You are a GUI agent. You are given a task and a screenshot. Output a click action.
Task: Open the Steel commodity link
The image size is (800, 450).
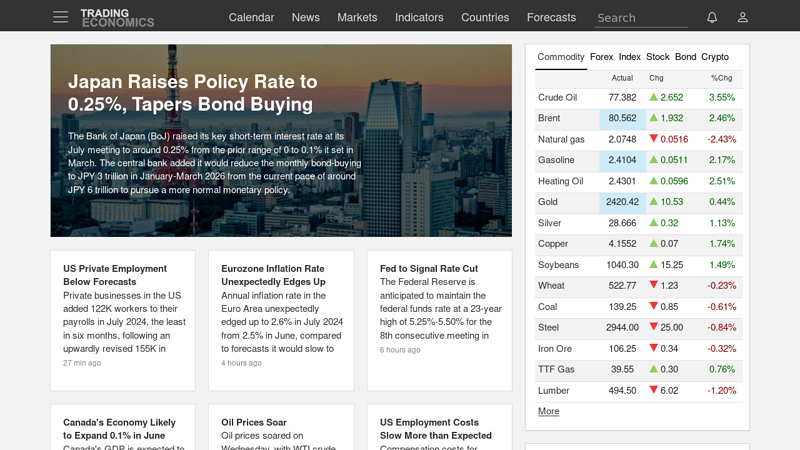pos(548,328)
